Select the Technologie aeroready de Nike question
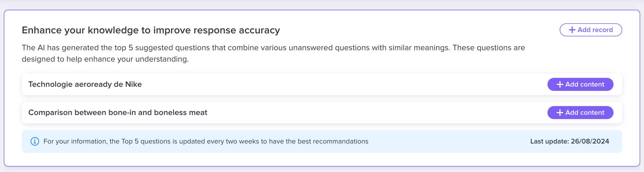The width and height of the screenshot is (644, 172). pyautogui.click(x=85, y=84)
